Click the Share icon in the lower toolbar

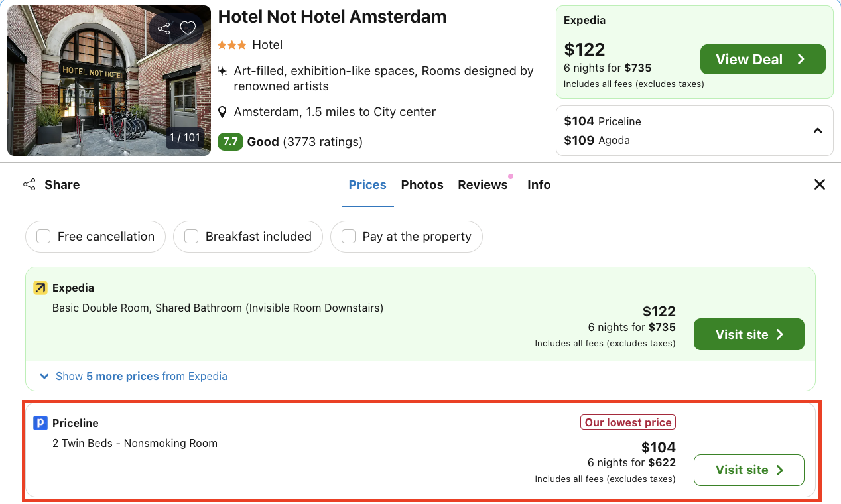tap(29, 184)
